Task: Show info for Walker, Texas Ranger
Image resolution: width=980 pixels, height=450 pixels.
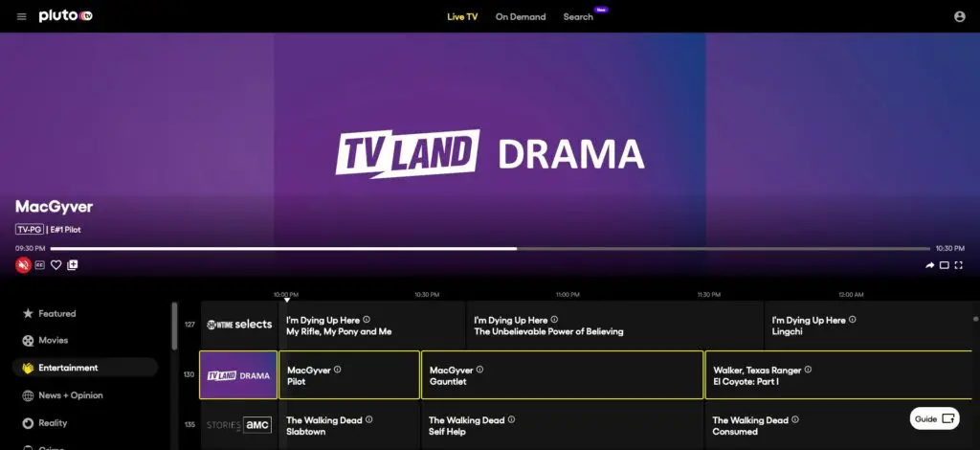Action: tap(808, 370)
